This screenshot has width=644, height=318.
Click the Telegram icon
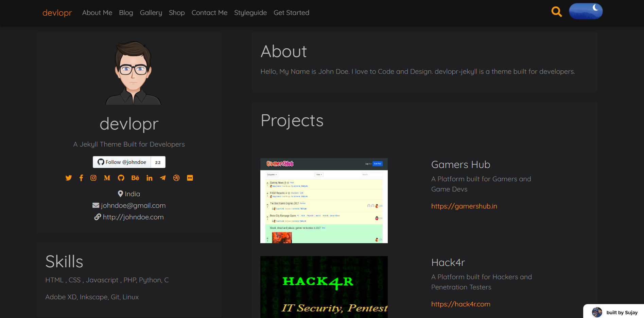point(163,178)
